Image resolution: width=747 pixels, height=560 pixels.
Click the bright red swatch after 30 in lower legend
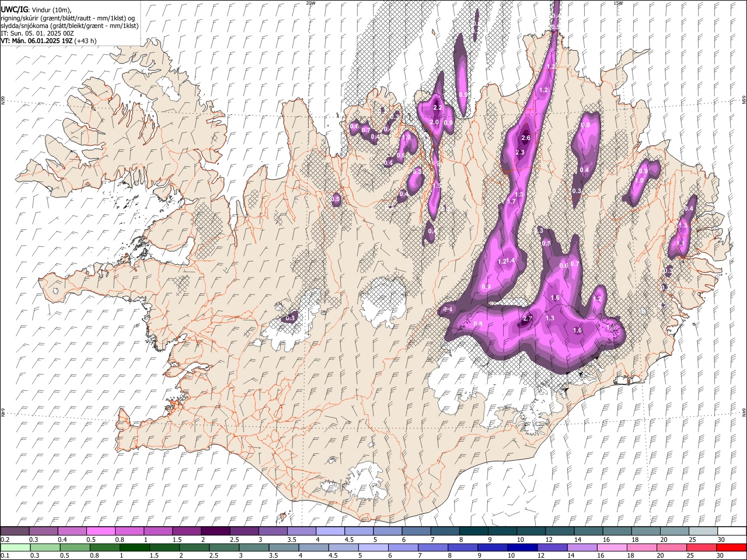(731, 548)
